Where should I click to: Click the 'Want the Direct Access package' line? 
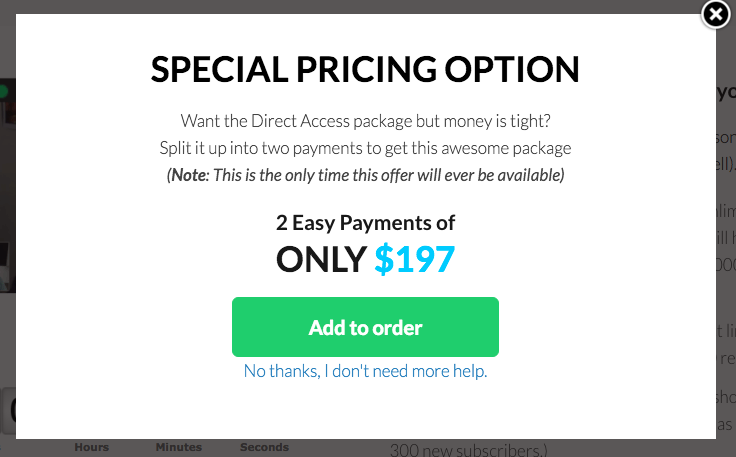tap(365, 122)
